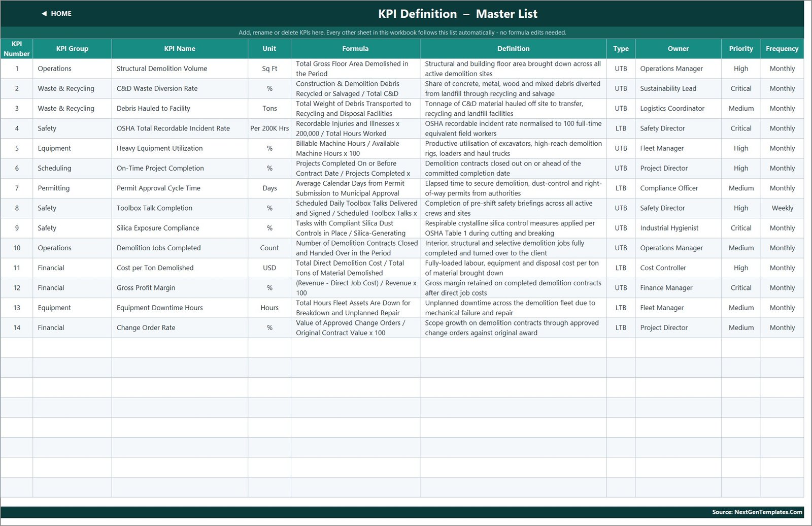Select the KPI Group column header
The width and height of the screenshot is (812, 526).
click(72, 49)
